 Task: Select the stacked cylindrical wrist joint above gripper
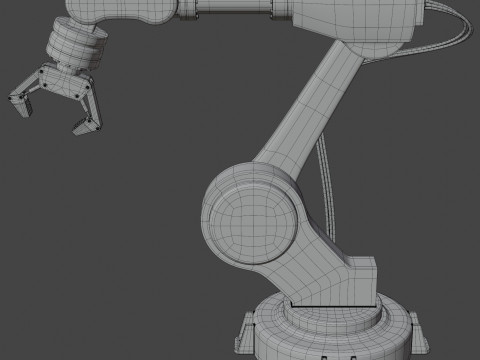(x=76, y=44)
